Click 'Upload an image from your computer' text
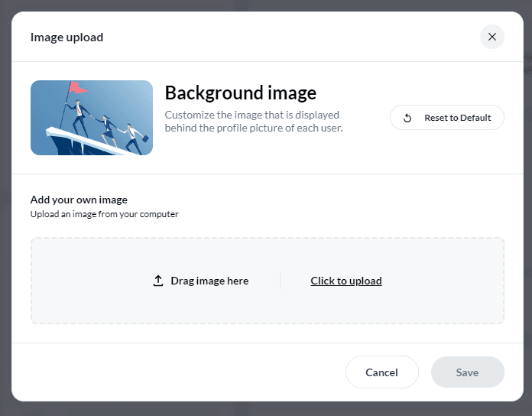Image resolution: width=532 pixels, height=416 pixels. point(104,214)
